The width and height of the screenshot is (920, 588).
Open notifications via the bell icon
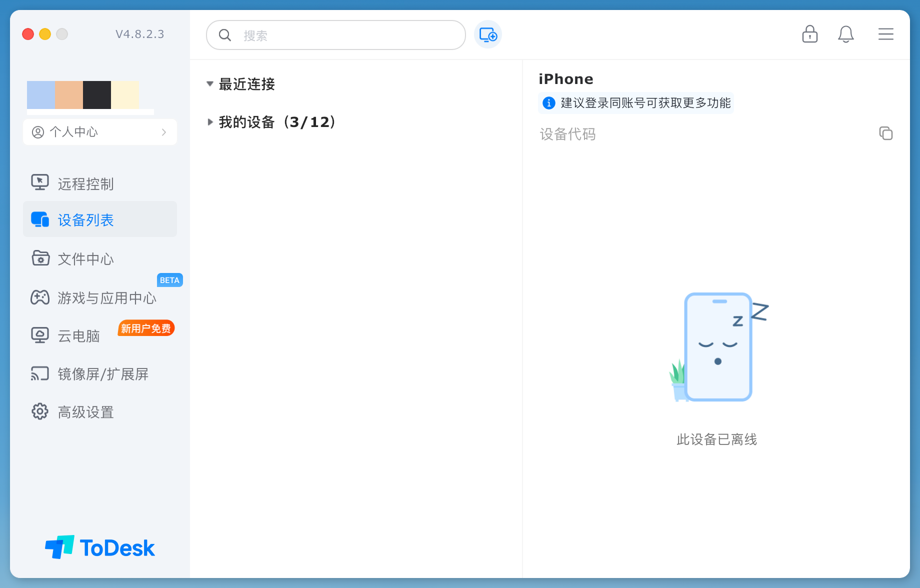click(x=846, y=34)
